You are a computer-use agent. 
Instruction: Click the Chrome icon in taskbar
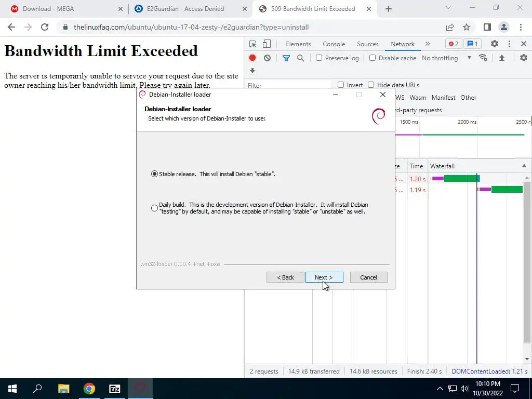pyautogui.click(x=89, y=389)
